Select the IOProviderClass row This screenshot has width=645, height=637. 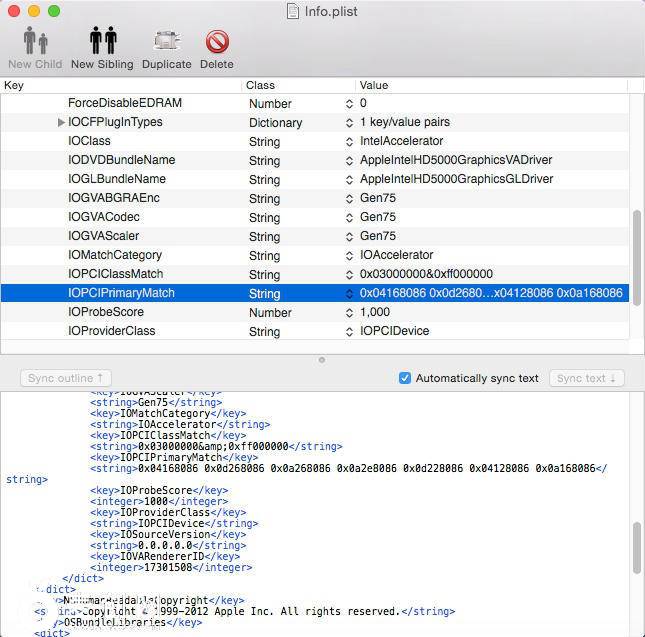[111, 331]
